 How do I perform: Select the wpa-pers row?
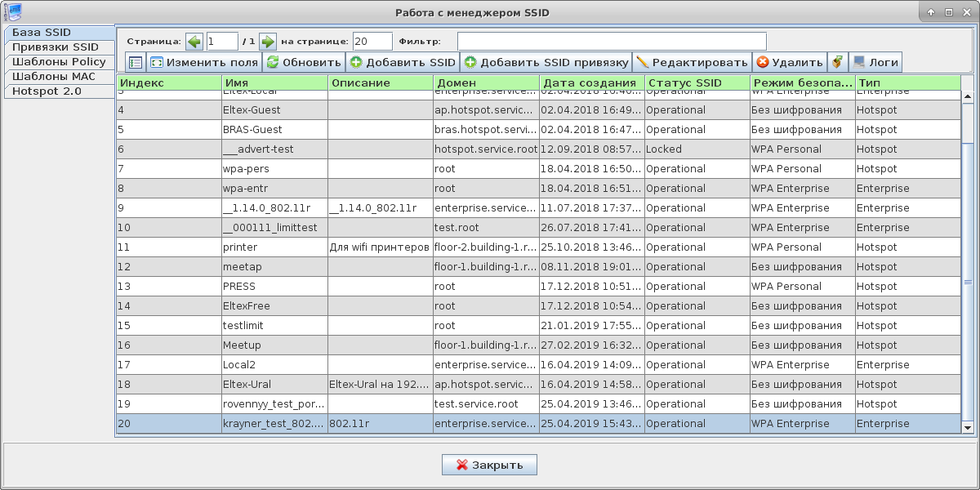(538, 169)
